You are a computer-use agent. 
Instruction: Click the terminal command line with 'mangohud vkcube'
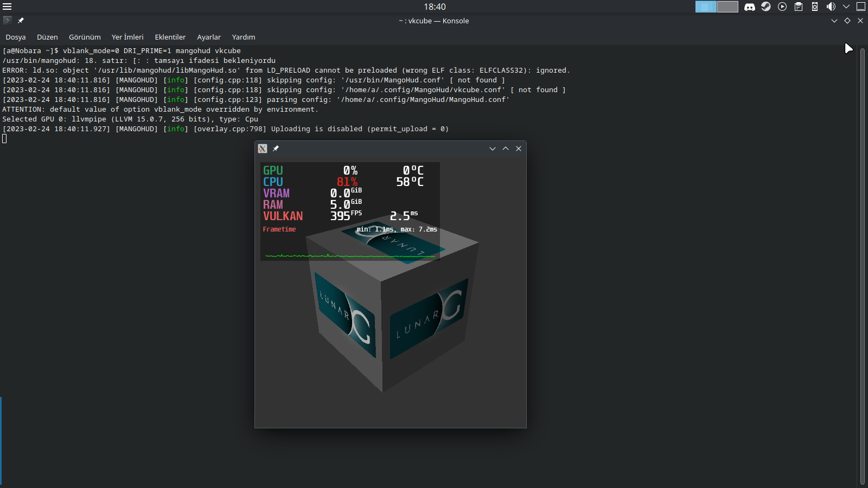[122, 51]
